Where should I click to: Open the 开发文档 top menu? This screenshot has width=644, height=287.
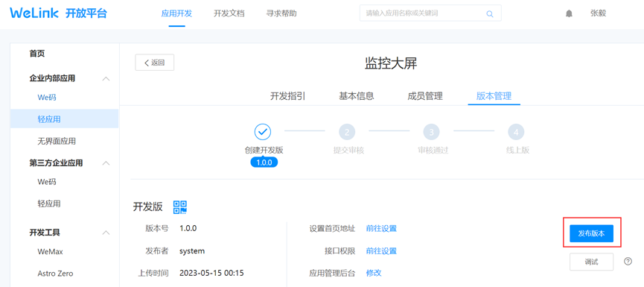229,13
